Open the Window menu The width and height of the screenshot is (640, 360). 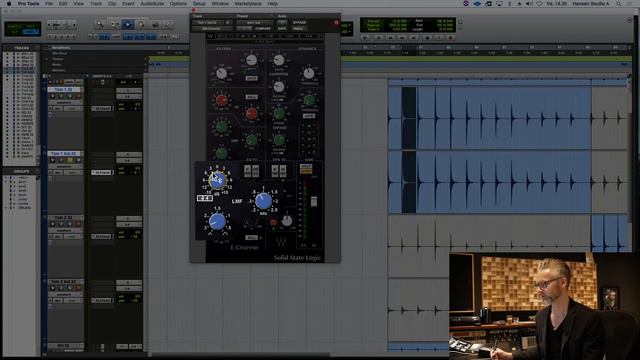click(220, 4)
